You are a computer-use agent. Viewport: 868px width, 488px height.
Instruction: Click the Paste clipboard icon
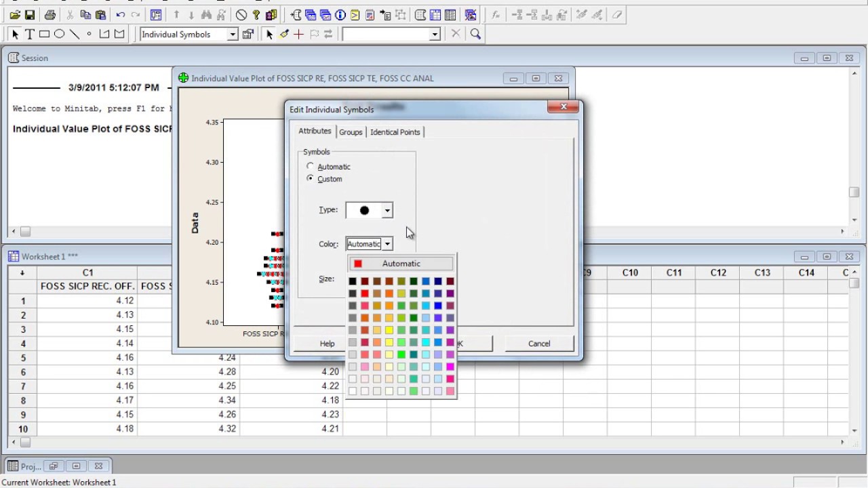(x=100, y=15)
